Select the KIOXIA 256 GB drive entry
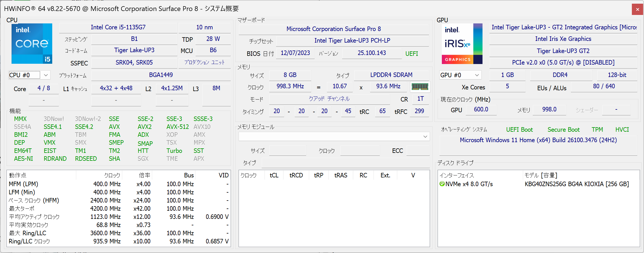This screenshot has height=253, width=644. click(576, 184)
